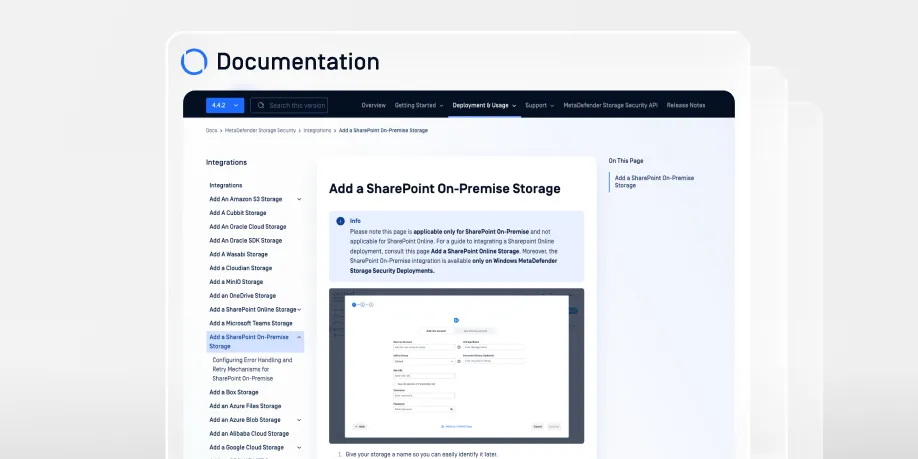Click the page heading Add a SharePoint On-Premise Storage
The image size is (918, 459).
444,189
